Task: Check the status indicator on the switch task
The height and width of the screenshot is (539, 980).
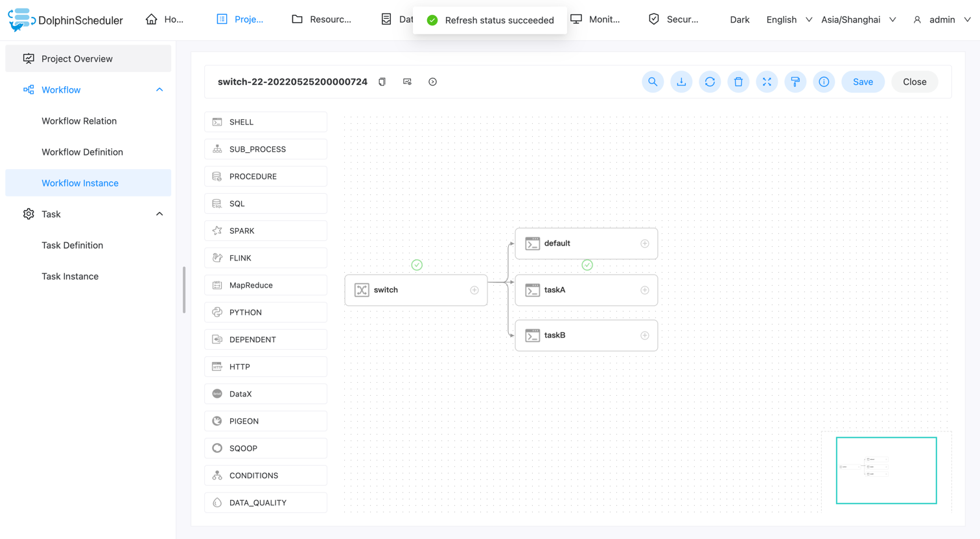Action: [417, 265]
